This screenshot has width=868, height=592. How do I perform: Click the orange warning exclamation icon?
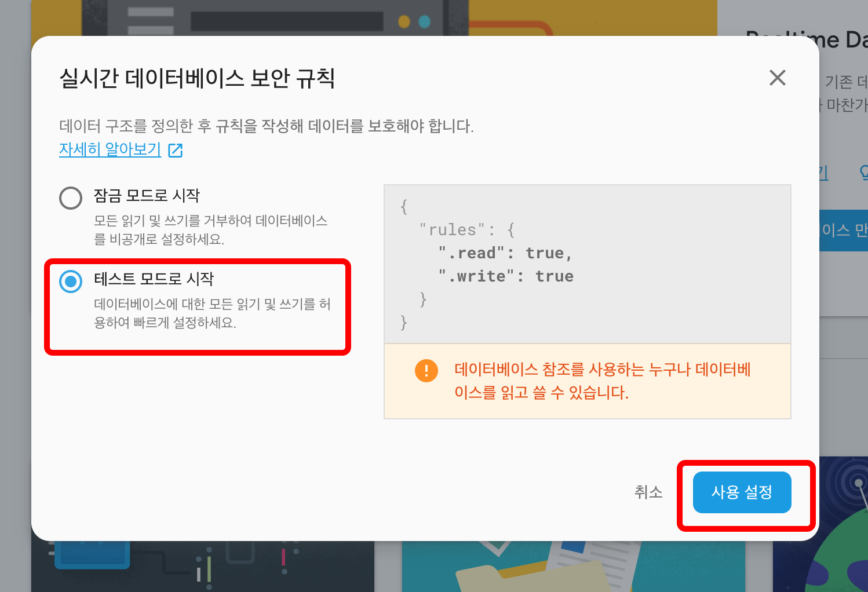[x=426, y=370]
